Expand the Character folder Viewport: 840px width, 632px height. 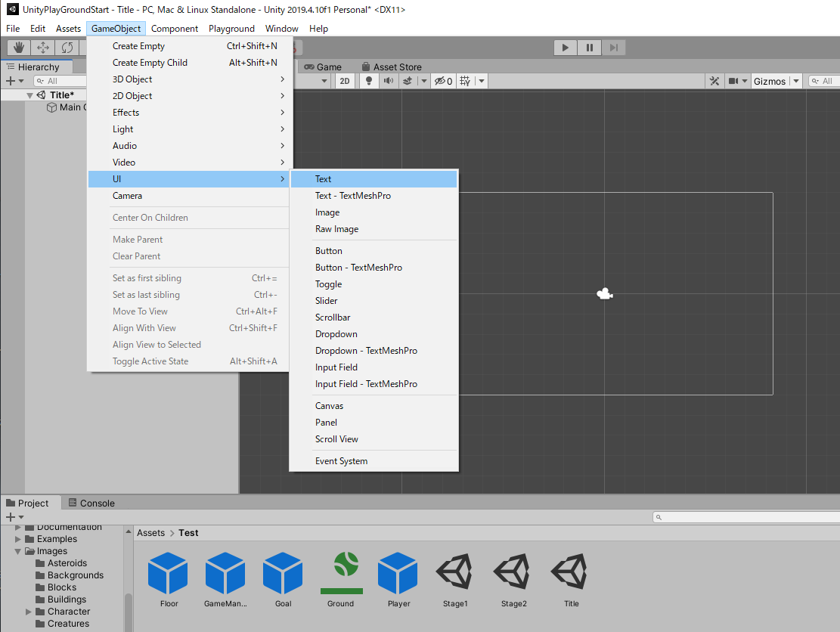pos(29,611)
